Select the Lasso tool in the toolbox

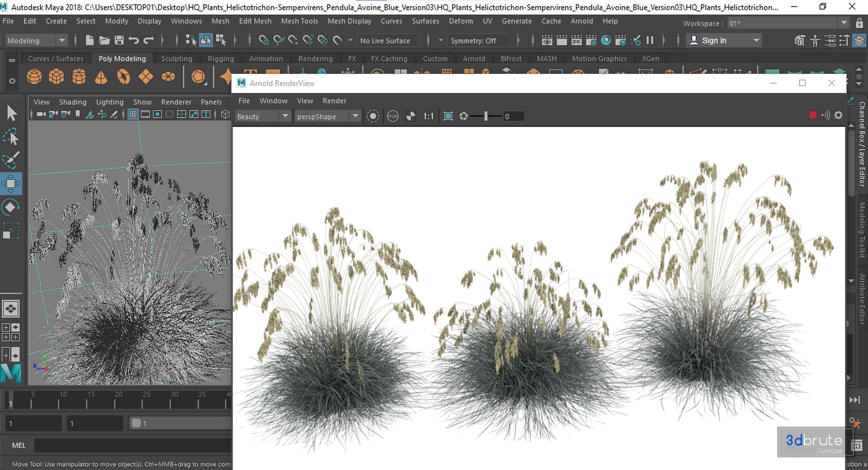[11, 137]
